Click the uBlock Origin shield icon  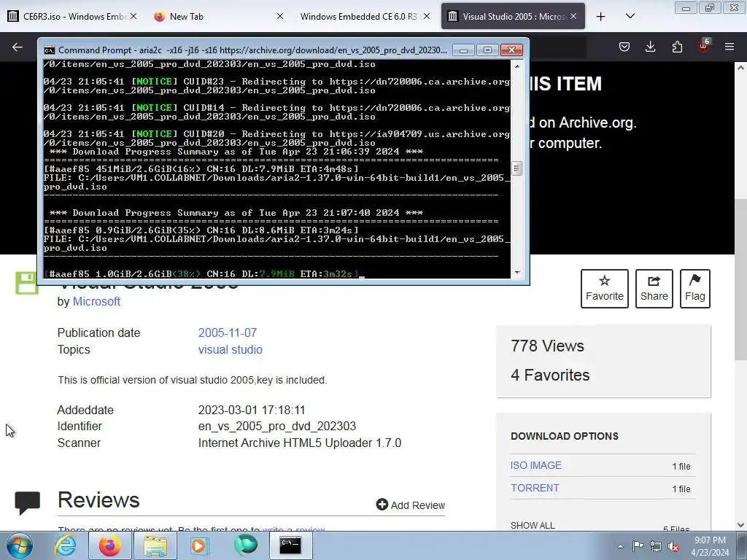tap(703, 47)
